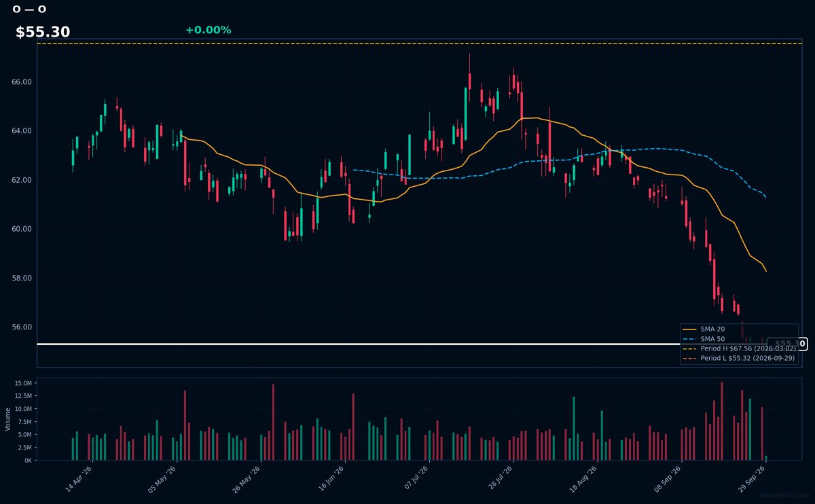
Task: Click the 7.5M volume axis label
Action: [x=24, y=422]
